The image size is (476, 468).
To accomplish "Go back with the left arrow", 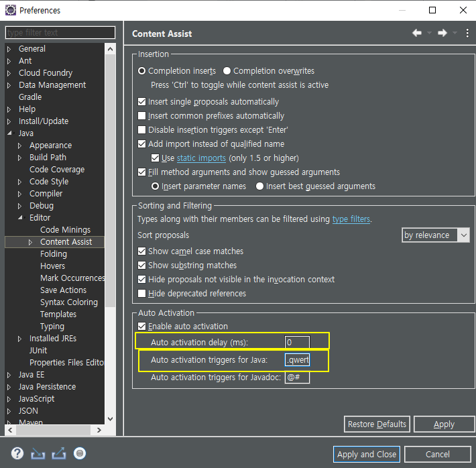I will coord(417,33).
